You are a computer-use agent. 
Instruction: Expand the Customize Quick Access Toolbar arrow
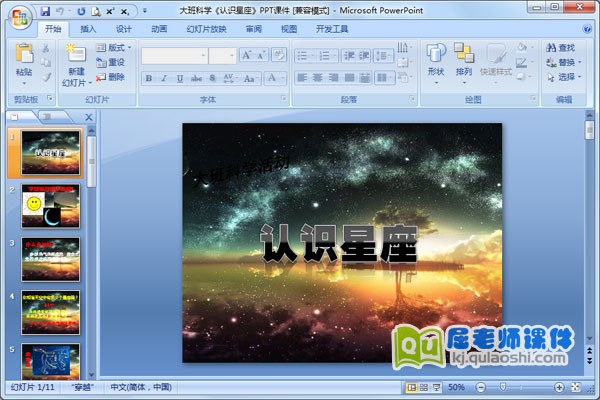(145, 11)
